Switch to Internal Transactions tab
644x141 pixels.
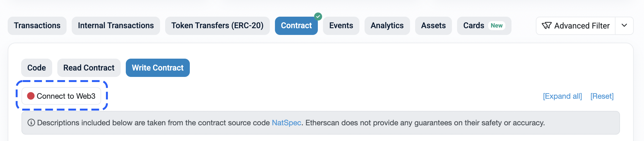point(116,26)
